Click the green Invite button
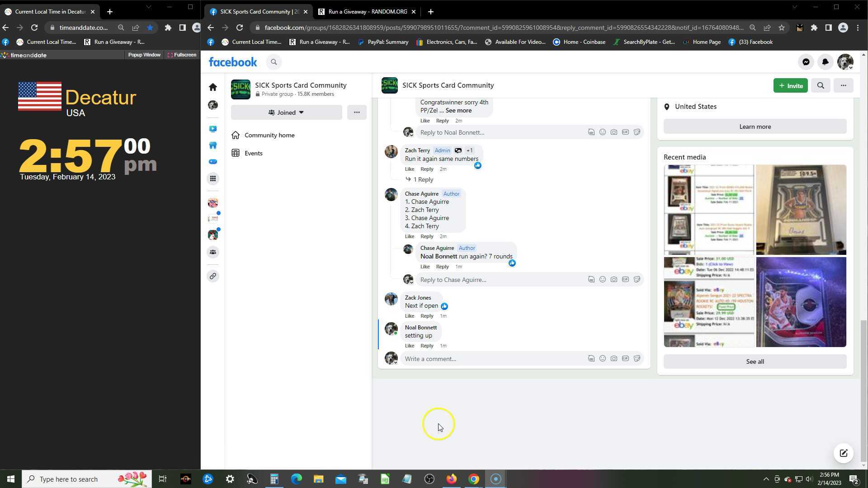The image size is (868, 488). [790, 85]
